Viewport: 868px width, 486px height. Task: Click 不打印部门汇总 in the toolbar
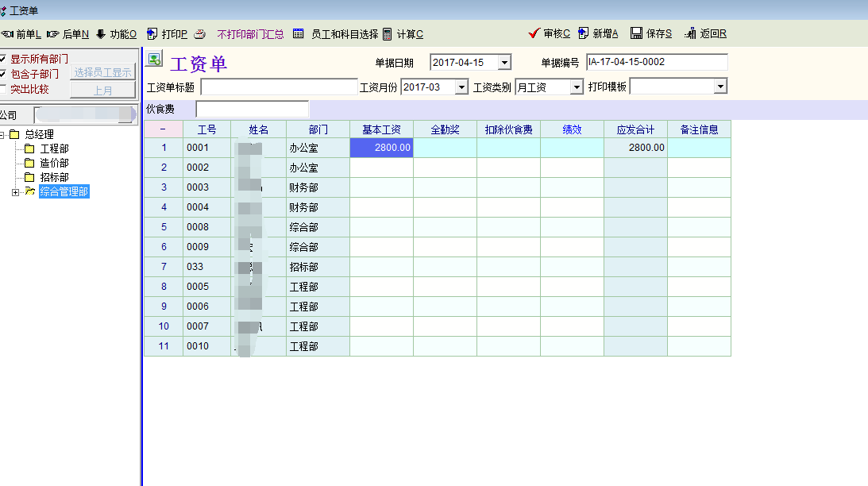tap(250, 34)
